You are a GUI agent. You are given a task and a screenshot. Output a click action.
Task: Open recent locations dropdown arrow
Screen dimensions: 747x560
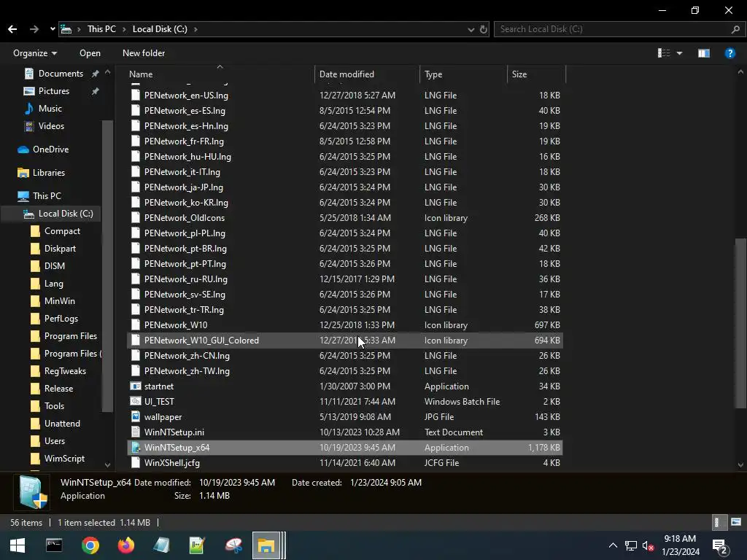coord(53,29)
